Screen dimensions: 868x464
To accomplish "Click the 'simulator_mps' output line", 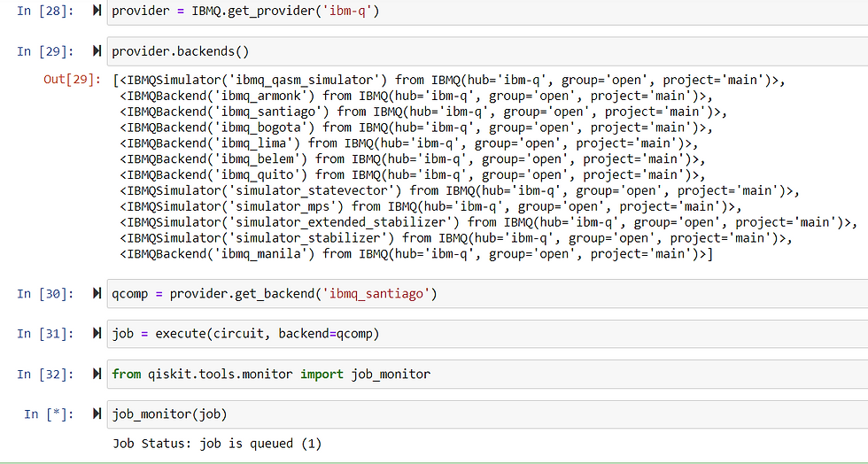I will click(x=430, y=206).
